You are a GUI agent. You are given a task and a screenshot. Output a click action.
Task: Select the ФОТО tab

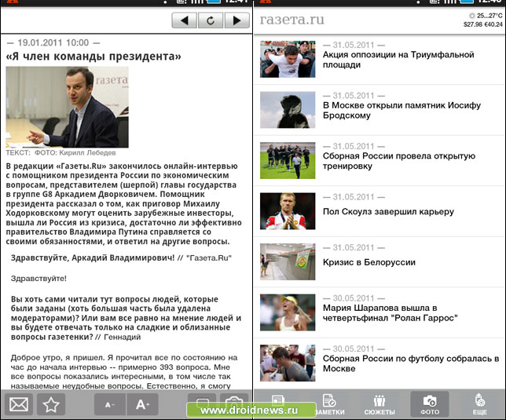click(430, 404)
